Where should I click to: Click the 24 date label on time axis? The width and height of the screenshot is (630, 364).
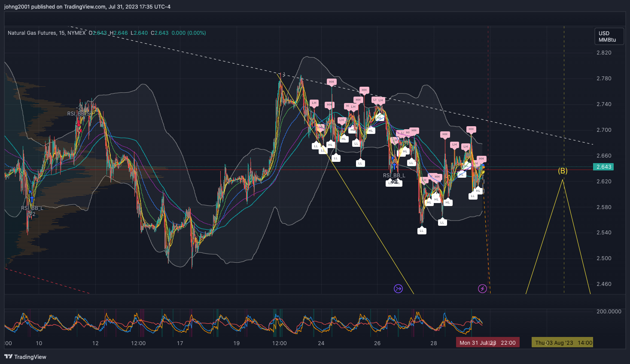[321, 343]
